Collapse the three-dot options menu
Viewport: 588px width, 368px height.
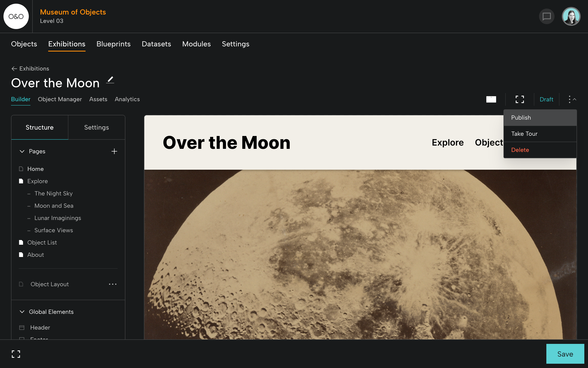pos(572,99)
